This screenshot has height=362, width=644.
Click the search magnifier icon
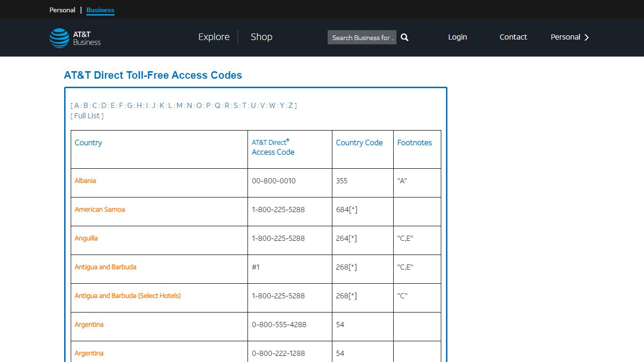[x=405, y=37]
